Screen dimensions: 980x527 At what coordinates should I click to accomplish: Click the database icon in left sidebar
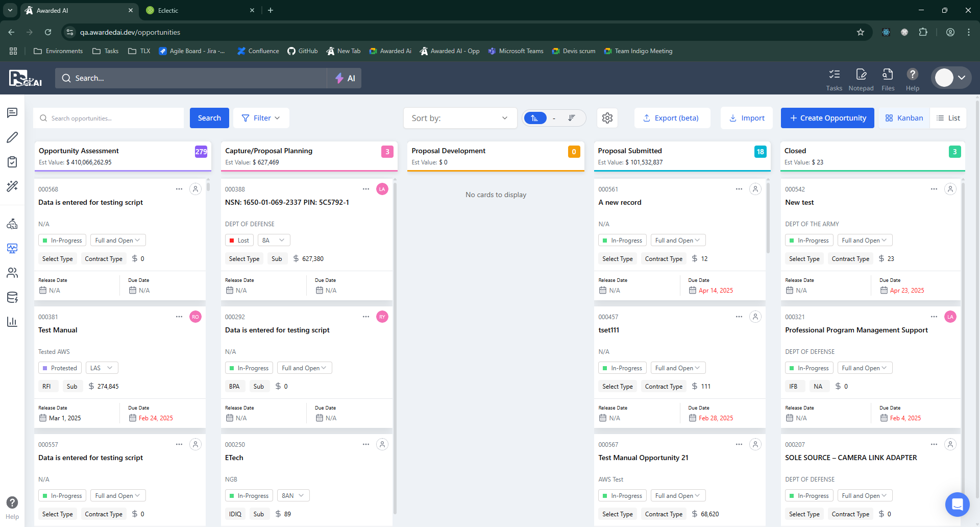click(12, 297)
